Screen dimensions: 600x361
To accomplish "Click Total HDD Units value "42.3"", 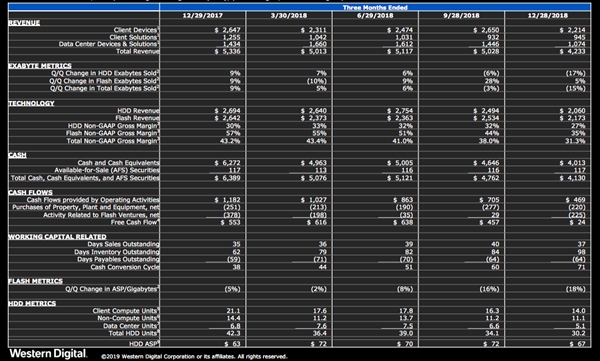I will pyautogui.click(x=233, y=333).
